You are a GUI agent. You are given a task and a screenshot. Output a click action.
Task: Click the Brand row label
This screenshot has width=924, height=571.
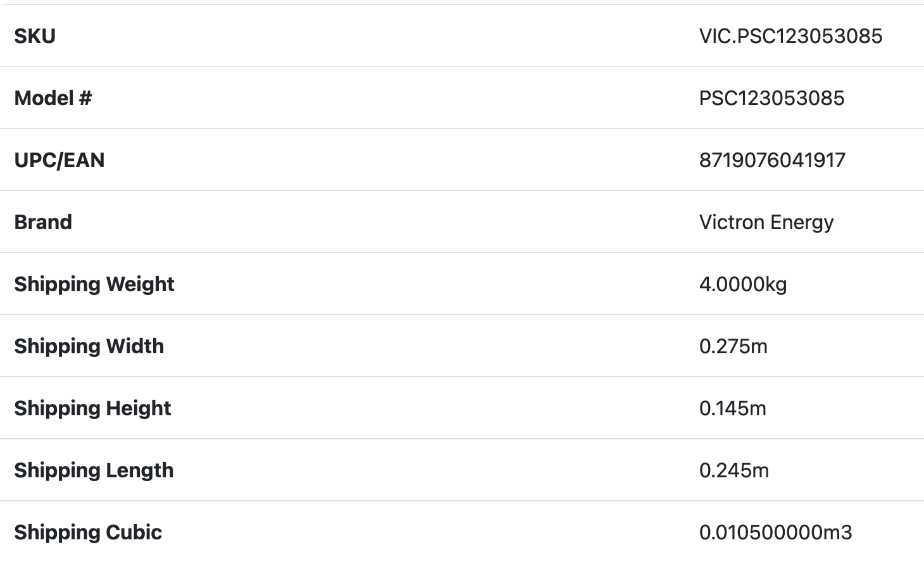(43, 222)
